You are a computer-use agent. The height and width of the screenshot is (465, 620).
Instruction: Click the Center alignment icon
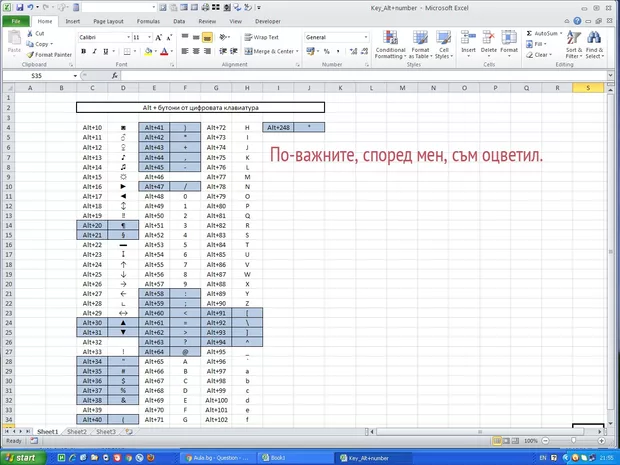196,51
